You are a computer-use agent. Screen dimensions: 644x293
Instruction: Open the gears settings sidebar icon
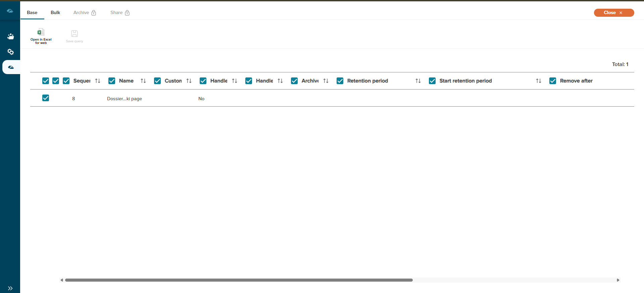coord(10,52)
